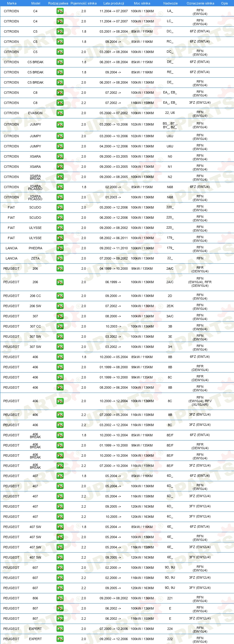Image resolution: width=234 pixels, height=644 pixels.
Task: Click the bodywork value 221
Action: point(170,598)
